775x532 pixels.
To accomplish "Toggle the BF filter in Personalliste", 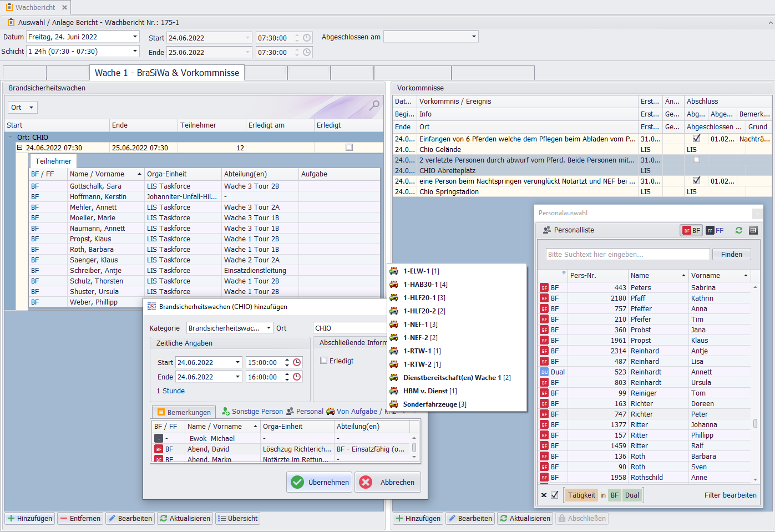I will click(691, 230).
